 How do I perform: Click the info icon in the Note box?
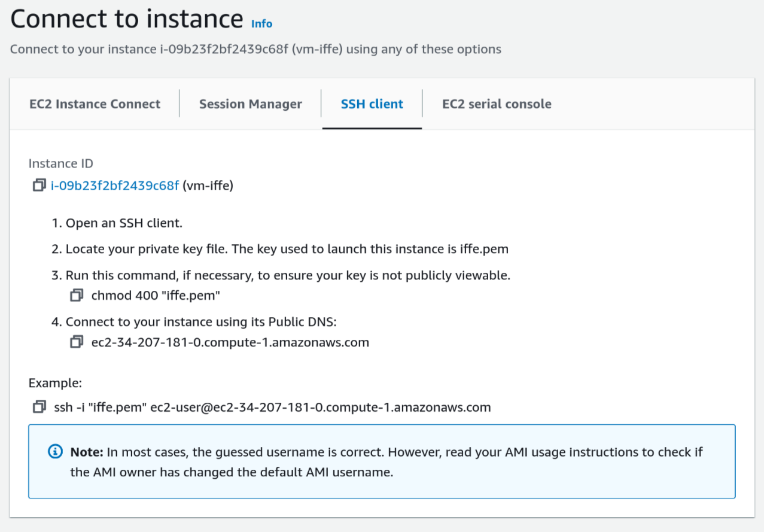pos(55,451)
